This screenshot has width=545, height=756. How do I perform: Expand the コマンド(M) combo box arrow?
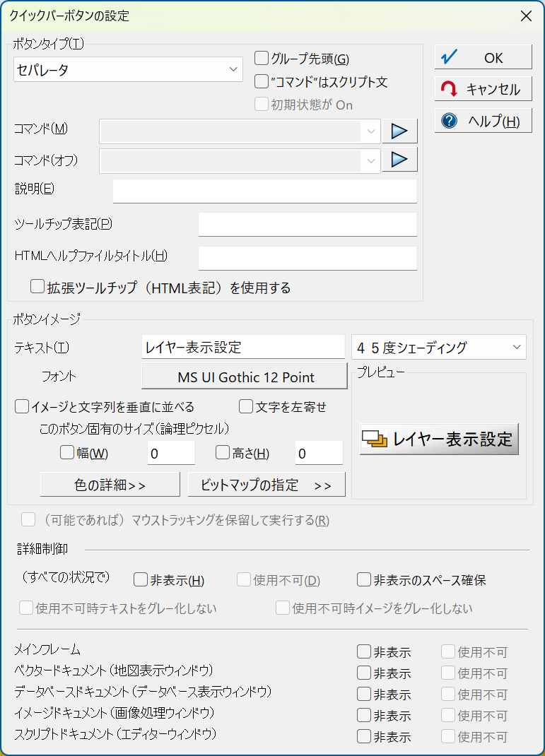[x=371, y=131]
